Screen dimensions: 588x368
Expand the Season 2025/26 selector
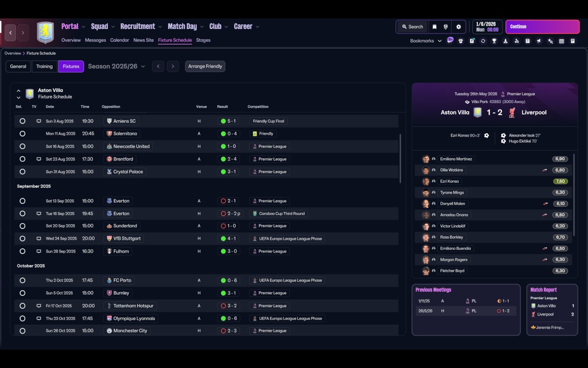point(116,66)
